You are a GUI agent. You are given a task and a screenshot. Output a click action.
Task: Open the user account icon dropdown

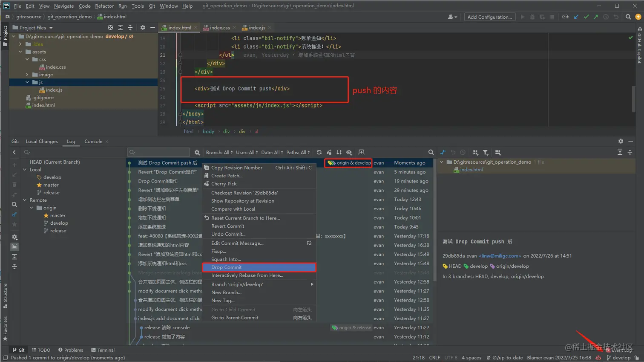point(452,17)
